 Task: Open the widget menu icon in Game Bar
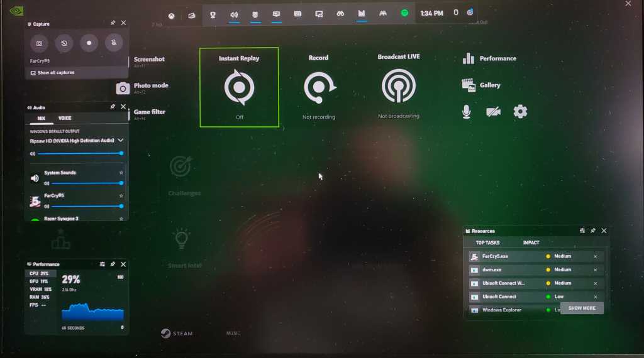click(192, 16)
